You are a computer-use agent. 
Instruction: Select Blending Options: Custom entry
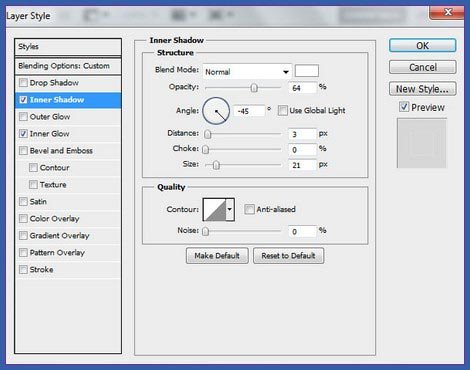click(68, 66)
